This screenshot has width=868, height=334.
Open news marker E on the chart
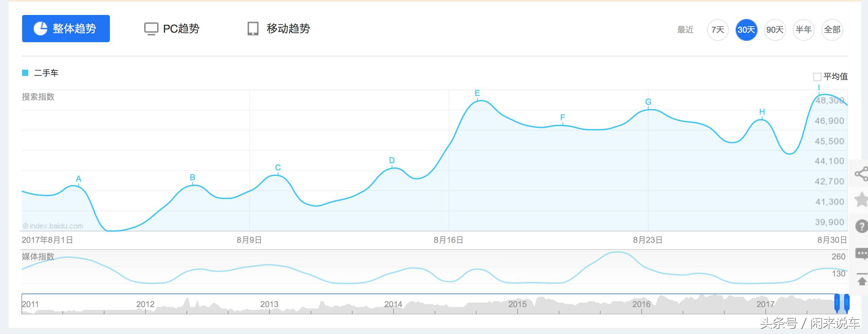[477, 93]
